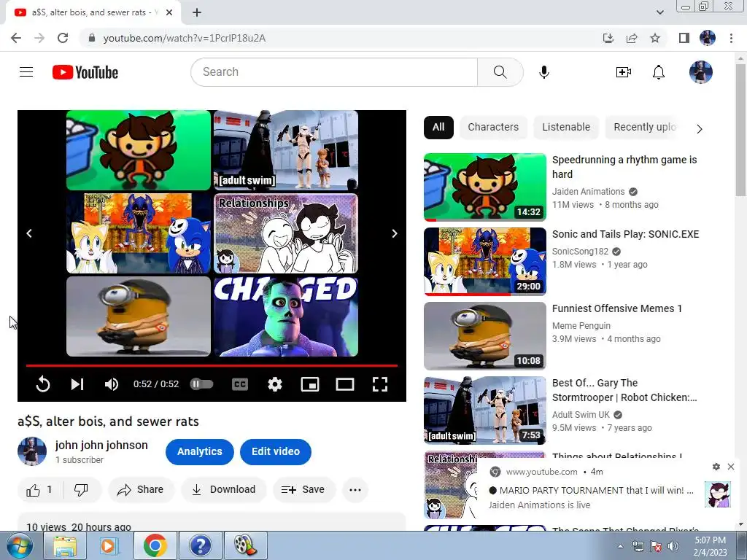This screenshot has width=747, height=560.
Task: Show hidden tray icons
Action: click(x=620, y=547)
